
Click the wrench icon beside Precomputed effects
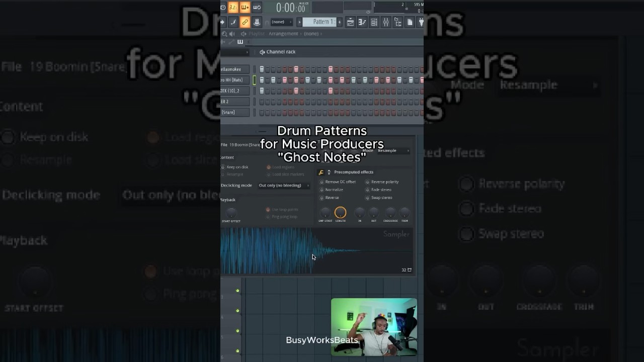(x=321, y=172)
